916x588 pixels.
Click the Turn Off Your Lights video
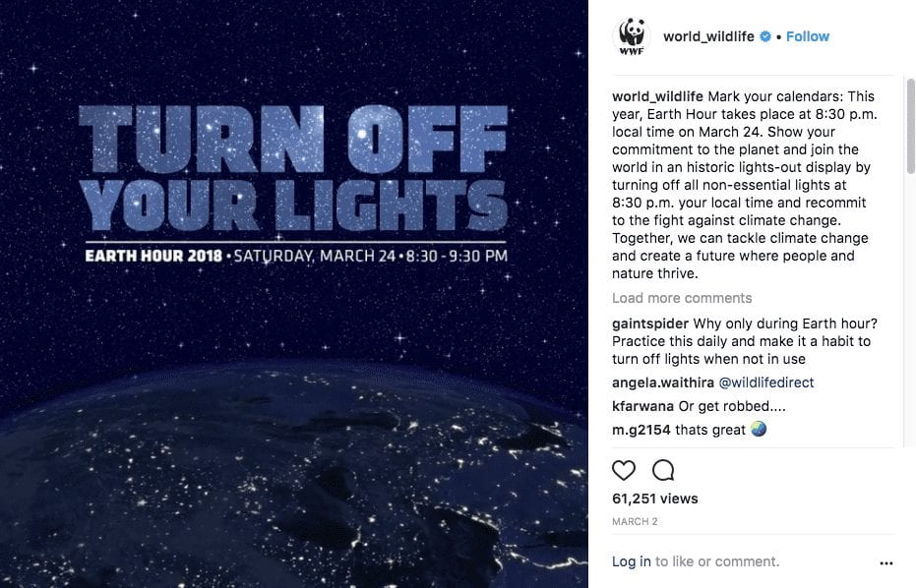(x=294, y=294)
